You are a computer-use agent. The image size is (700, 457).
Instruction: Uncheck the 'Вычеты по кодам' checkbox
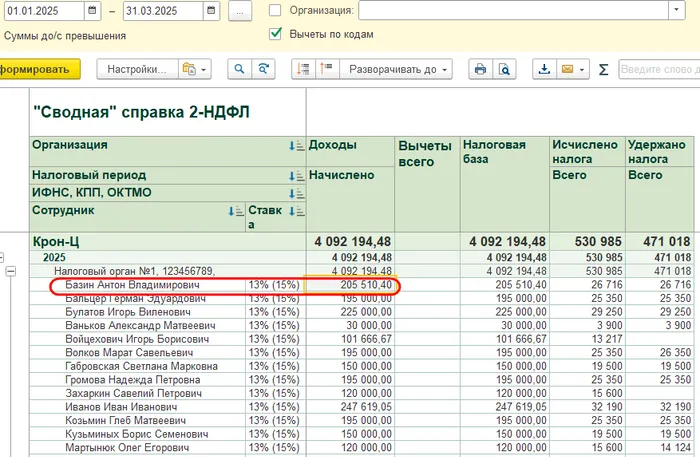coord(275,34)
